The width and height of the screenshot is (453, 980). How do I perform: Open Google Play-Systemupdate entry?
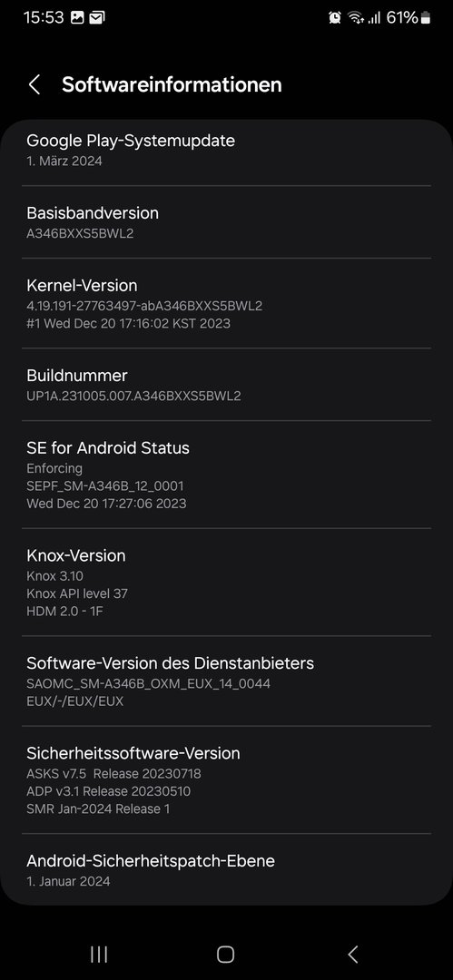click(x=227, y=150)
